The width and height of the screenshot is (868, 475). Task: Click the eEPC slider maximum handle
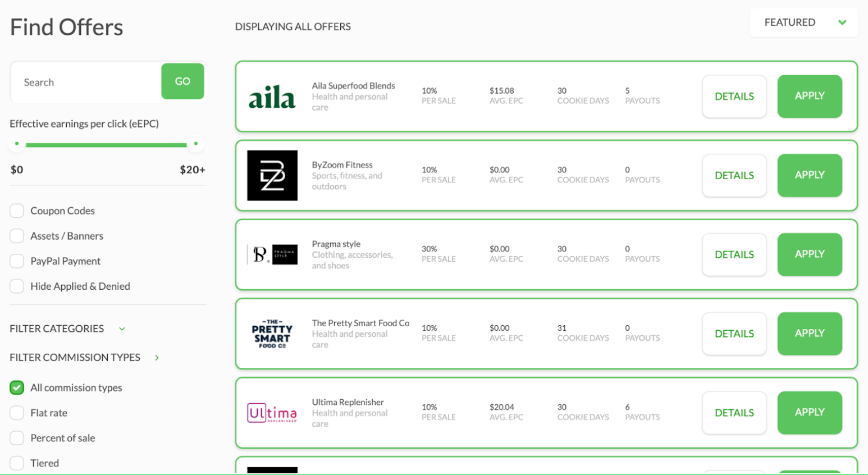[195, 144]
